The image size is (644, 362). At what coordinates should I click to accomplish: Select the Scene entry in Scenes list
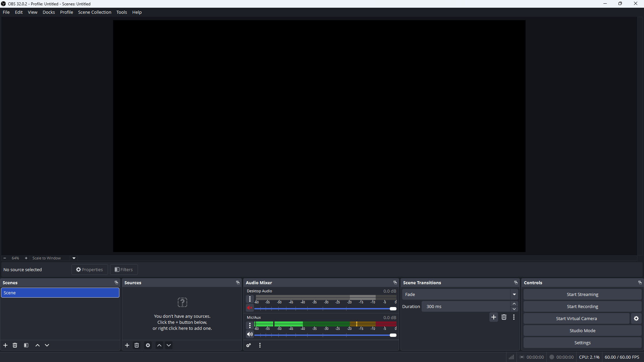pos(60,293)
